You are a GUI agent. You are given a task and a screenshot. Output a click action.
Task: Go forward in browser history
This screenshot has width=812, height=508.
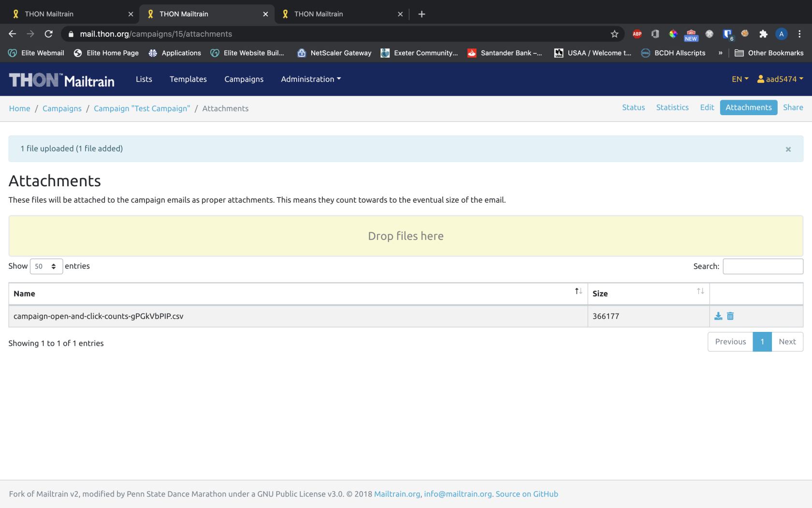pos(30,34)
